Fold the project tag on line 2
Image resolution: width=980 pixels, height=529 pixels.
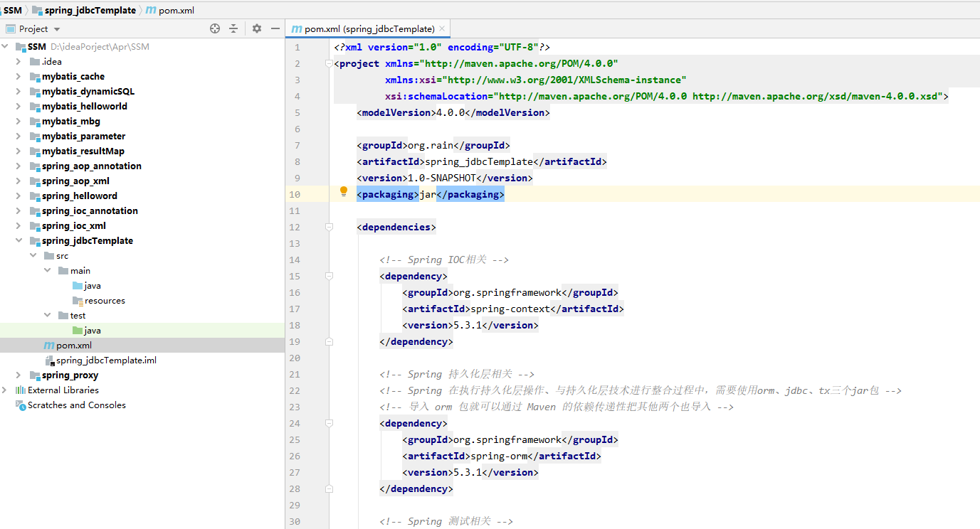(329, 63)
